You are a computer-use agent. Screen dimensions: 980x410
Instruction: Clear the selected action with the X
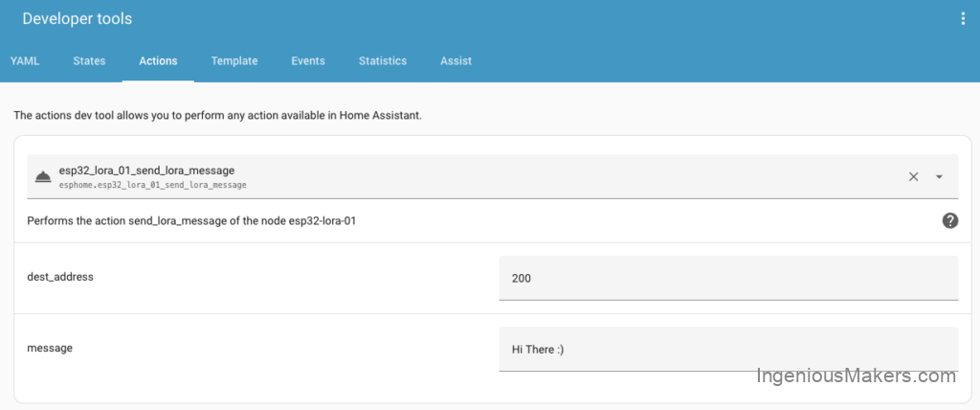click(x=913, y=176)
